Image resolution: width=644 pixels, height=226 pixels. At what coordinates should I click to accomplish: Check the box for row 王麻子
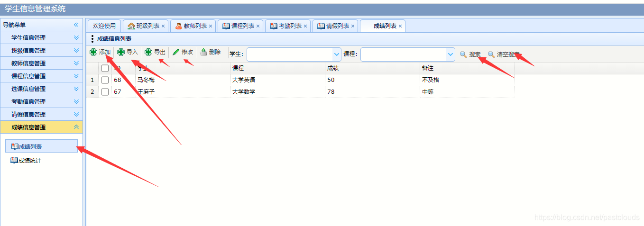tap(105, 92)
